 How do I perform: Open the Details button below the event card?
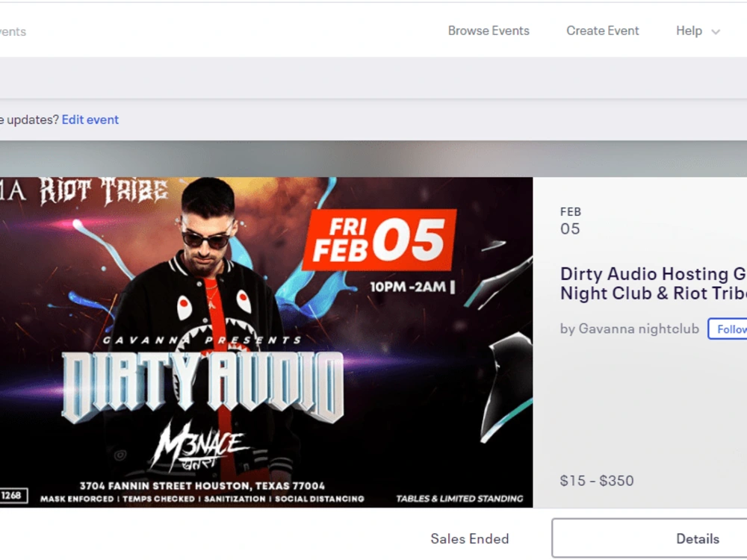point(649,538)
